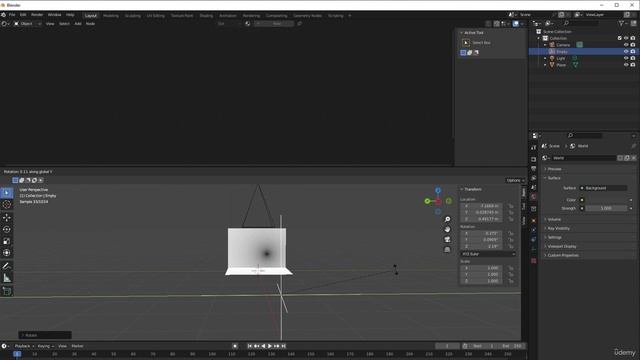
Task: Toggle Light render camera icon in outliner
Action: (633, 58)
